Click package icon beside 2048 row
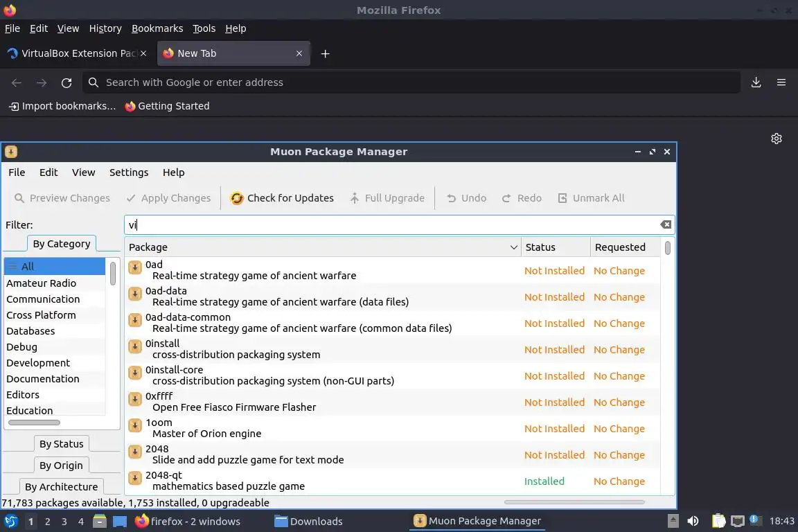 coord(135,452)
